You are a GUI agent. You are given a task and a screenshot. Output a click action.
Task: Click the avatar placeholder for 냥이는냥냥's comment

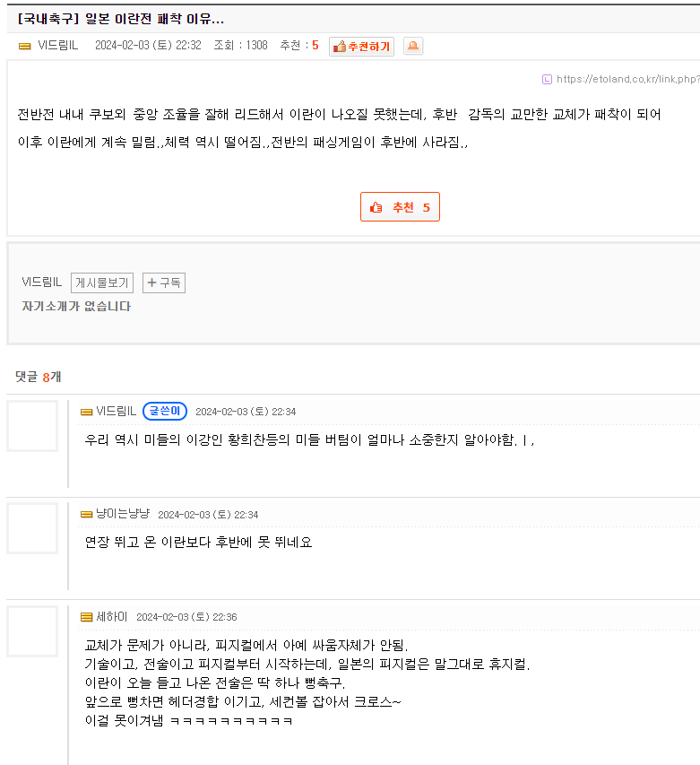click(32, 528)
